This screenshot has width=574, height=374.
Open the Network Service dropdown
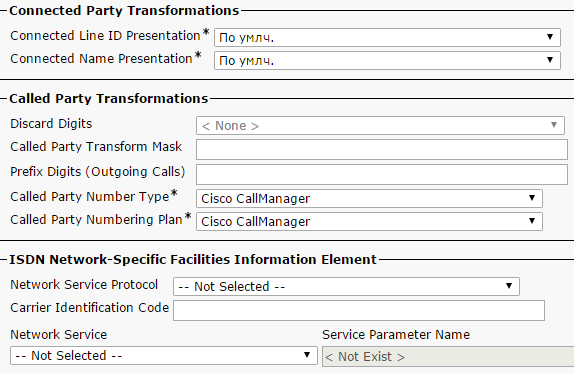click(164, 355)
